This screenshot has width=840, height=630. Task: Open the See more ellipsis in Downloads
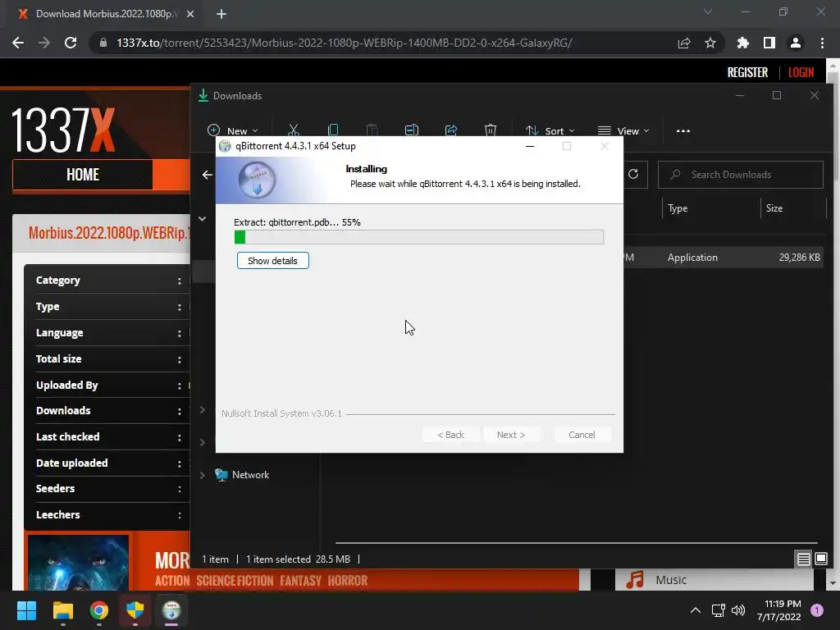[683, 130]
